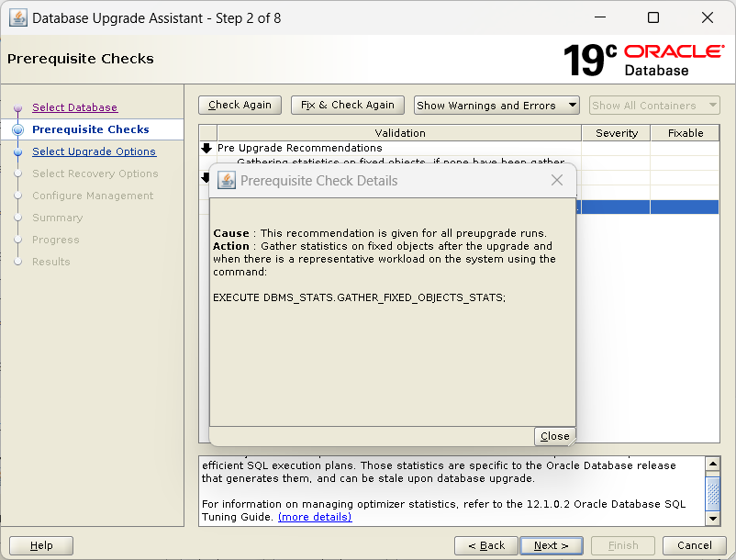
Task: Click the EXECUTE DBMS_STATS command text
Action: (359, 297)
